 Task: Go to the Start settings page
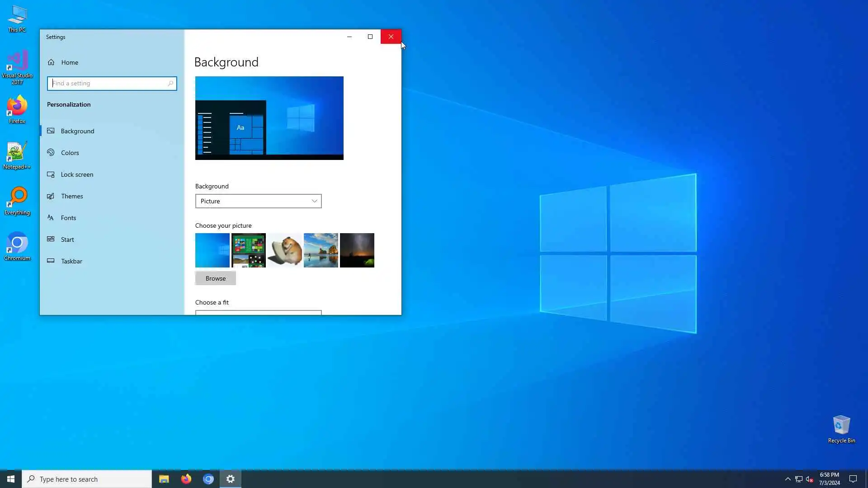[67, 239]
